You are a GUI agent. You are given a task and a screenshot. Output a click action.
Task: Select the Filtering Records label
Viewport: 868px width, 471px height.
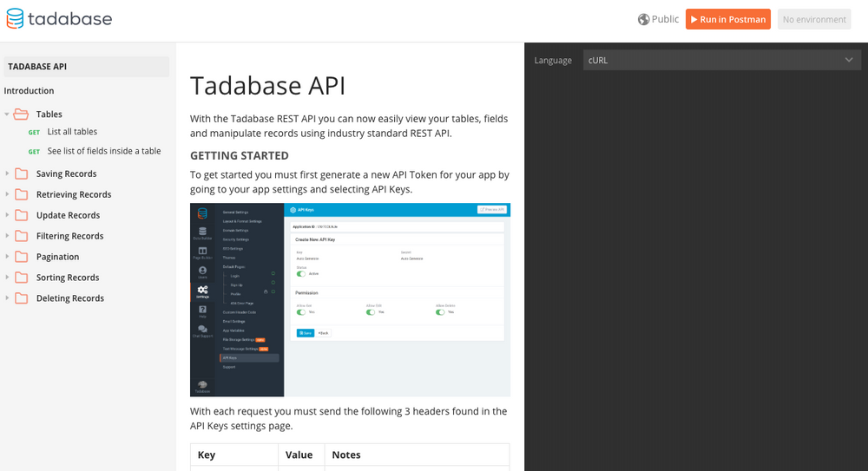[69, 236]
